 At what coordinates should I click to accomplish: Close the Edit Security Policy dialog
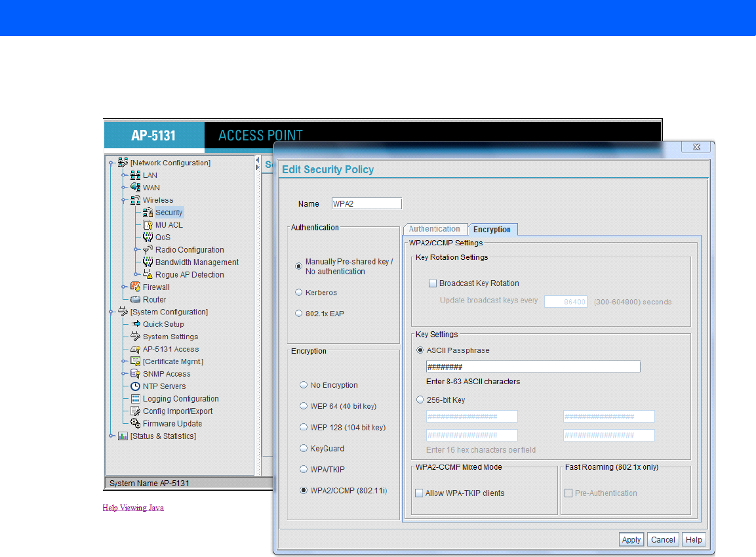(x=697, y=147)
